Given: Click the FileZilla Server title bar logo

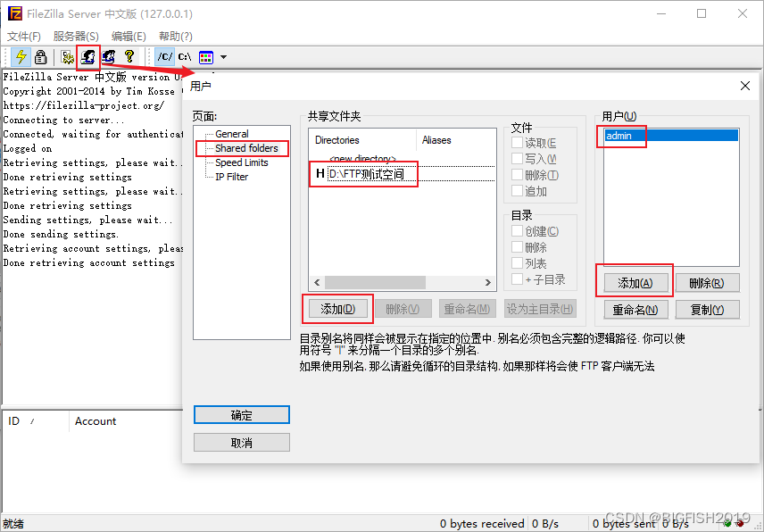Looking at the screenshot, I should coord(14,13).
